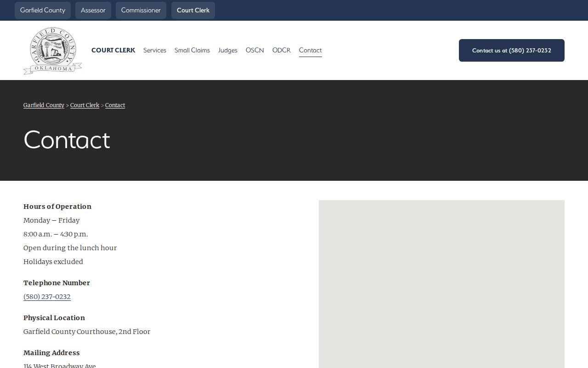Viewport: 588px width, 368px height.
Task: Click the Monday – Friday text
Action: point(51,220)
